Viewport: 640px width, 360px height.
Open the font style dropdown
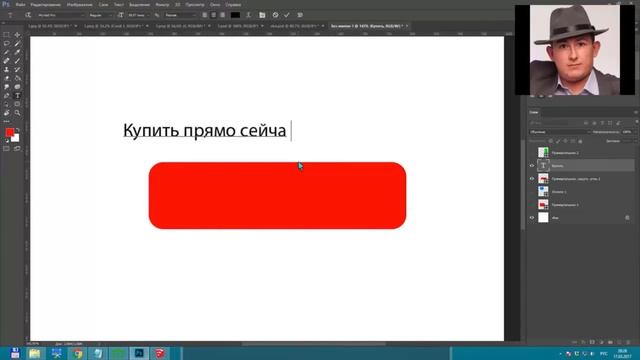coord(100,15)
